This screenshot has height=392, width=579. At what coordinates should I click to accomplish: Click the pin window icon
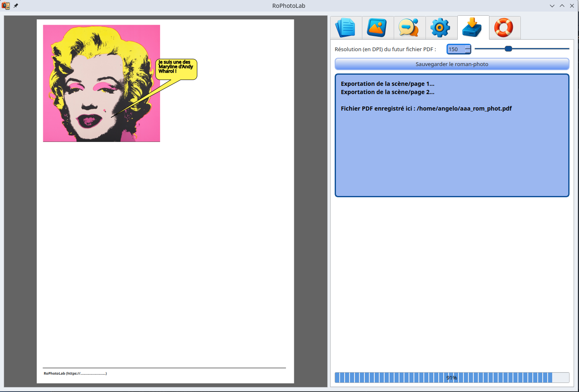pyautogui.click(x=16, y=6)
